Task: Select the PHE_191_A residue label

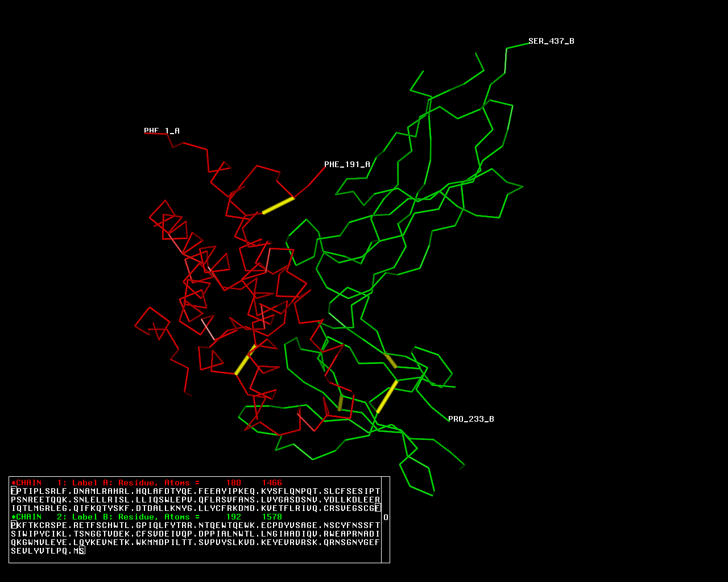Action: click(x=347, y=164)
